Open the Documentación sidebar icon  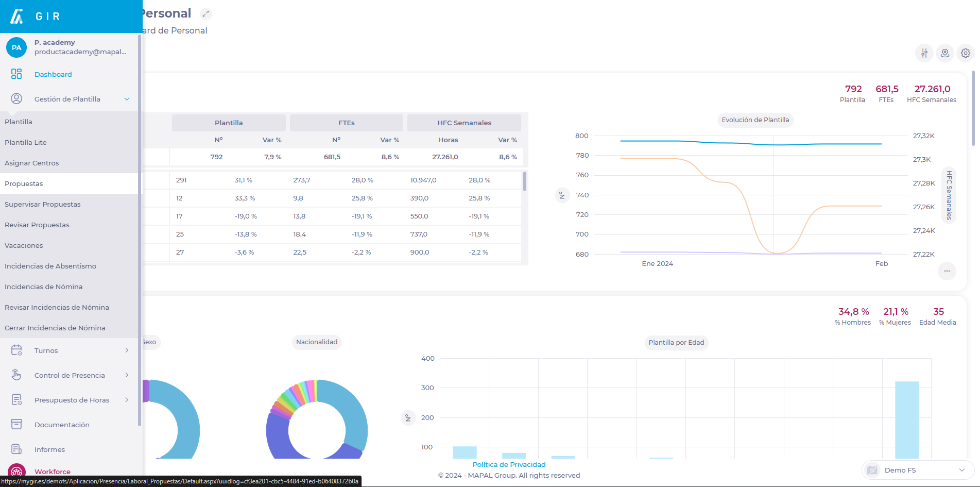click(16, 425)
